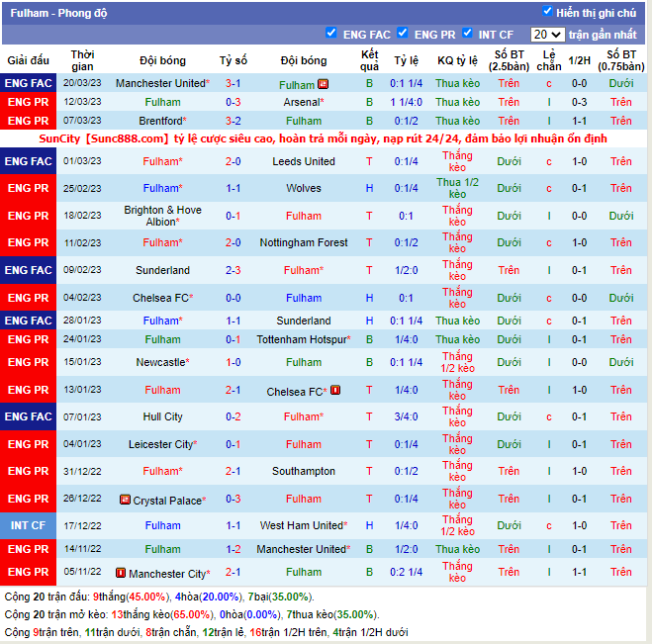Toggle the INT CF filter checkbox
The width and height of the screenshot is (653, 644).
pos(467,33)
